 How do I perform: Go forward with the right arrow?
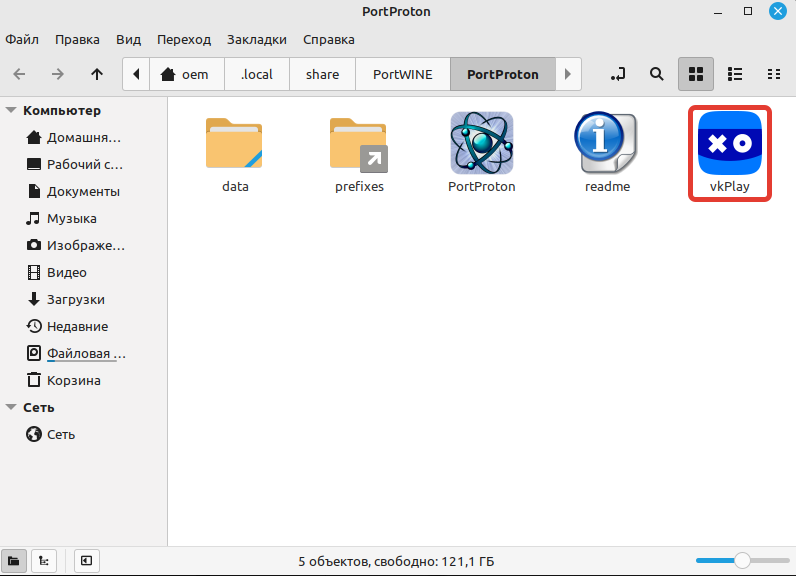[x=58, y=74]
